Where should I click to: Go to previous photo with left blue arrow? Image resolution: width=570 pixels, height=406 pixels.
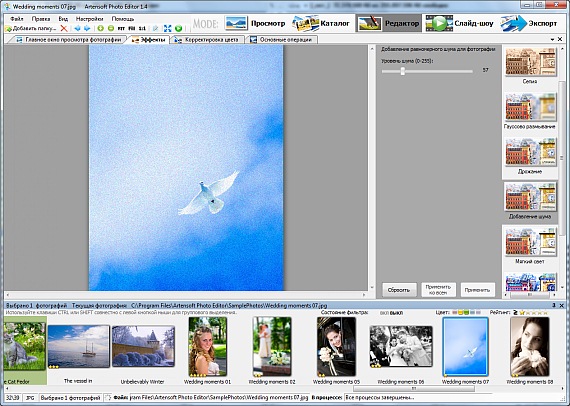tap(77, 28)
